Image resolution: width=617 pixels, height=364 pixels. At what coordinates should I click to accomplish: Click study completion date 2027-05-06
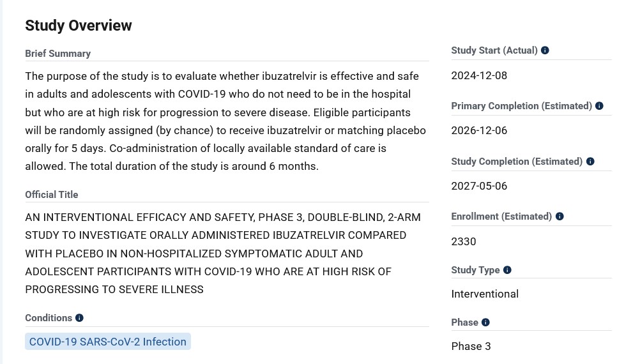pyautogui.click(x=479, y=186)
